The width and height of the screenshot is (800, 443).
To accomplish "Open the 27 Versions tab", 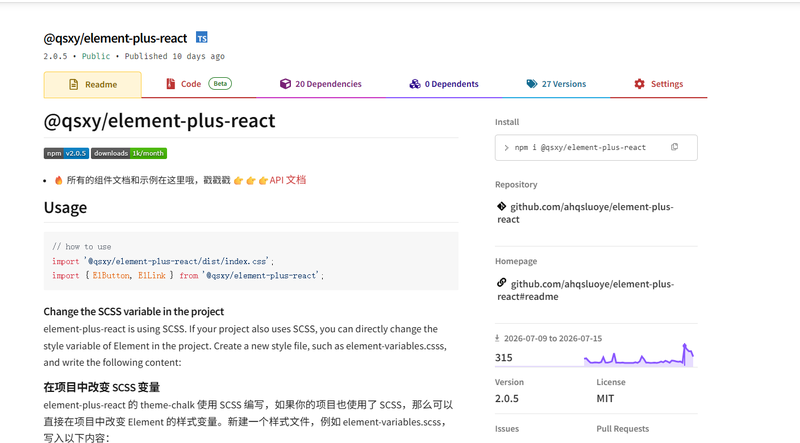I will 556,84.
